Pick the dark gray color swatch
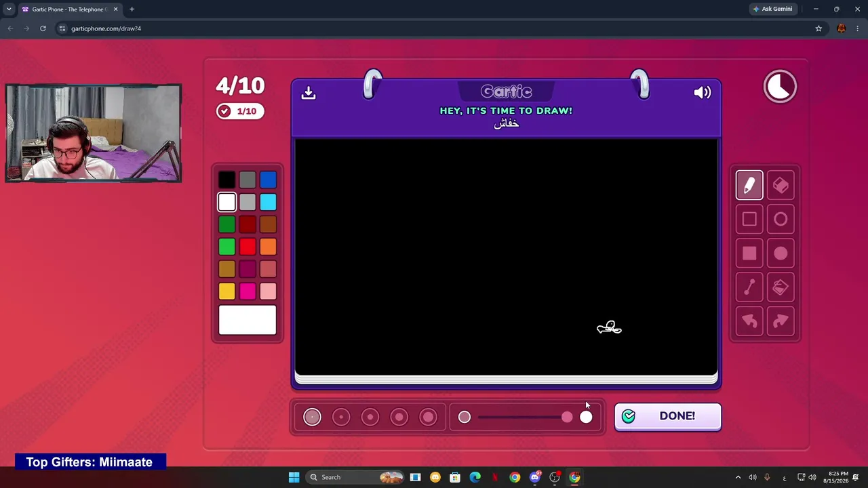Viewport: 868px width, 488px height. (x=248, y=180)
